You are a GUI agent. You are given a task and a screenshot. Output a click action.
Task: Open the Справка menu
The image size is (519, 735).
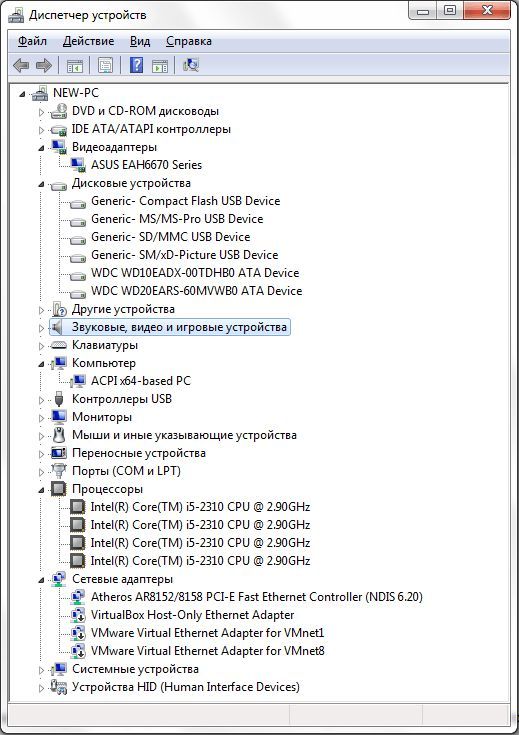point(188,41)
